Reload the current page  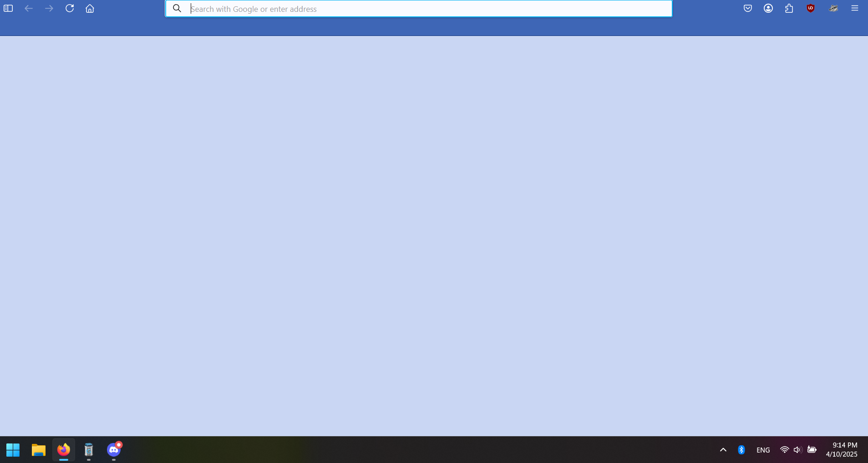point(70,9)
